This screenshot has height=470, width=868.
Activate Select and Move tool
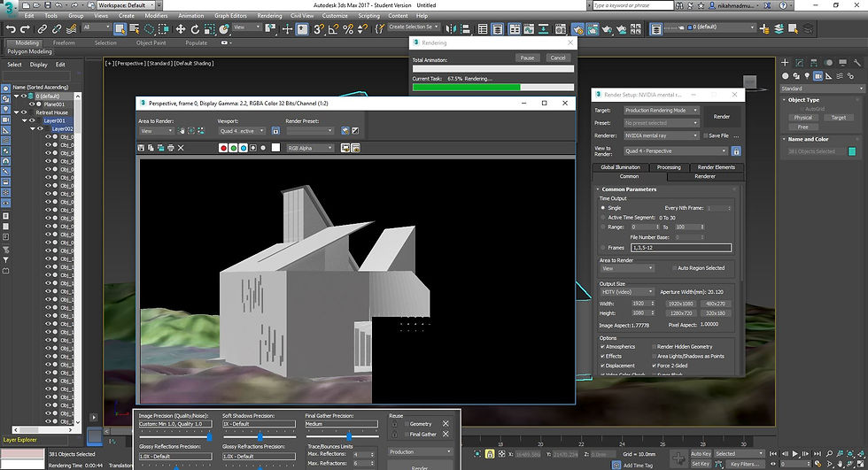[x=181, y=28]
